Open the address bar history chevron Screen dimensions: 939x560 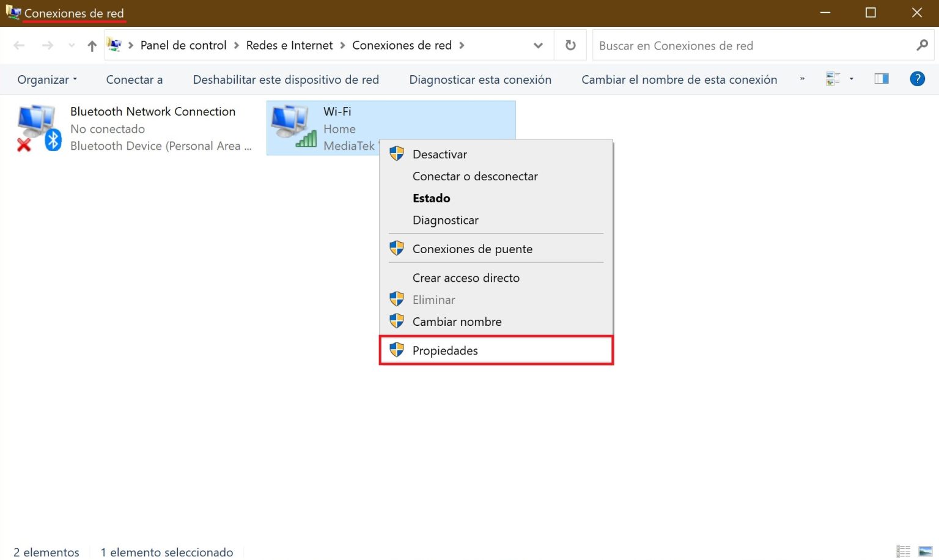pos(538,45)
